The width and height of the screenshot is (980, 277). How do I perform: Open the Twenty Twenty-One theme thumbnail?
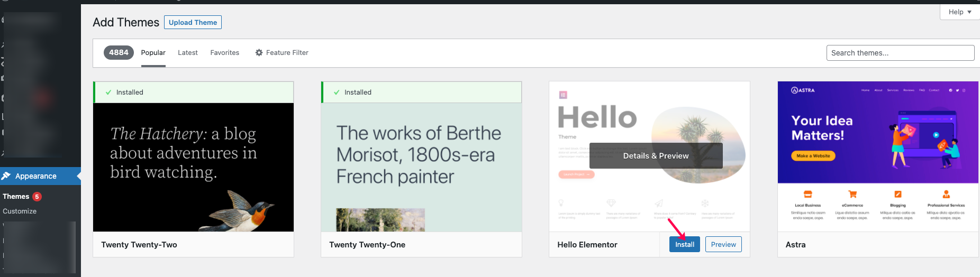point(421,167)
